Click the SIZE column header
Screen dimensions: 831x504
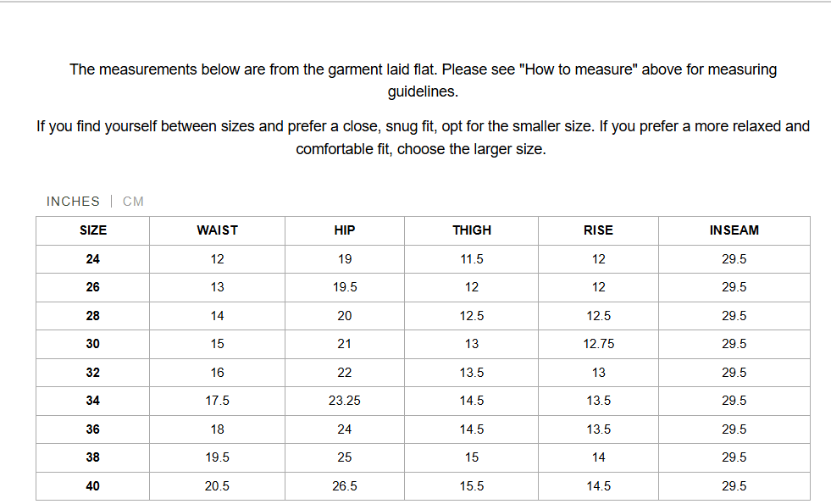(93, 230)
